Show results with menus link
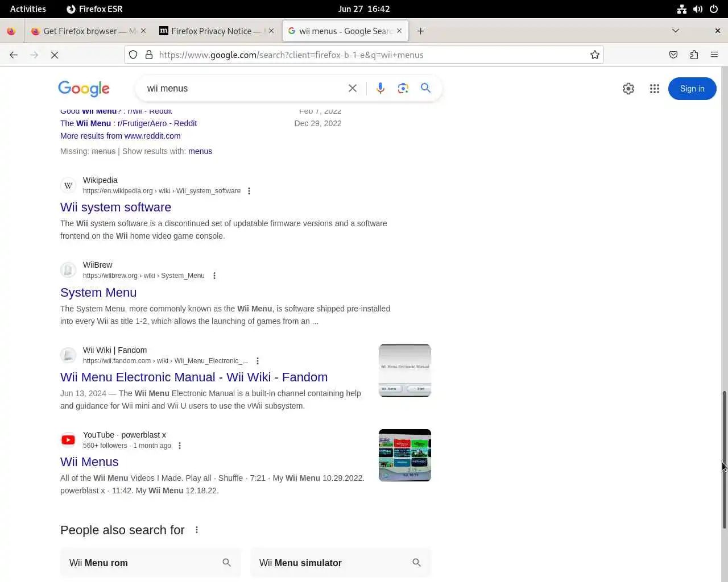Image resolution: width=728 pixels, height=582 pixels. 200,151
